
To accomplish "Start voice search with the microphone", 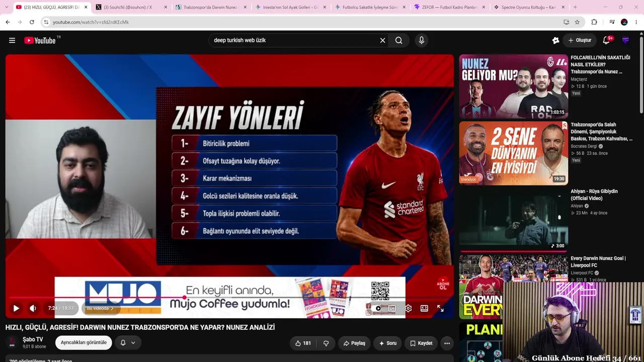I will pyautogui.click(x=422, y=40).
